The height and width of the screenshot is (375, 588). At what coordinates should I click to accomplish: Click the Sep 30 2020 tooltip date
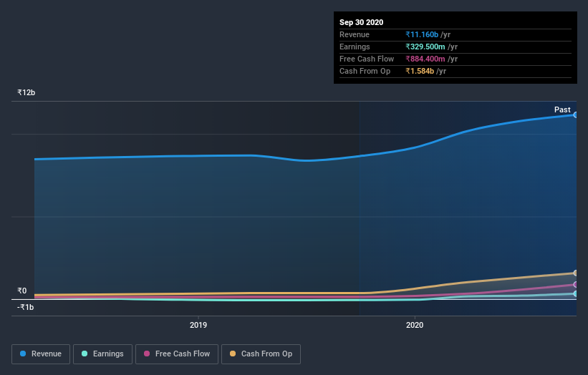pyautogui.click(x=361, y=22)
